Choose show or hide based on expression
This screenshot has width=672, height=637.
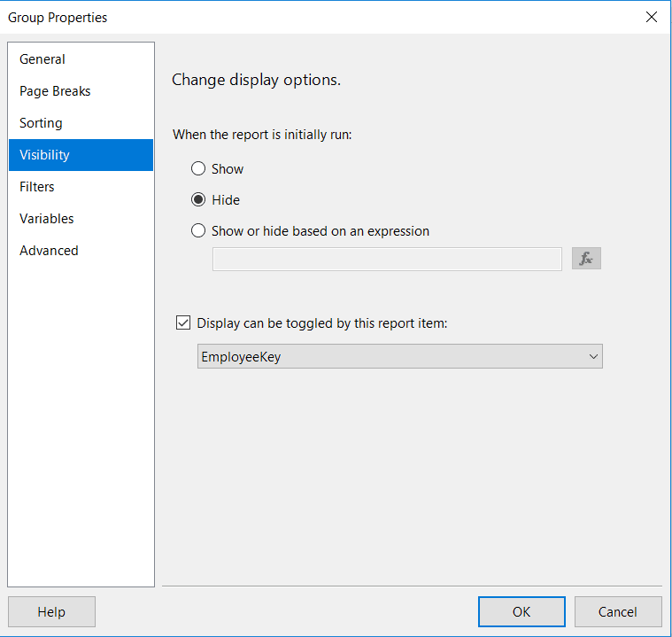[198, 231]
